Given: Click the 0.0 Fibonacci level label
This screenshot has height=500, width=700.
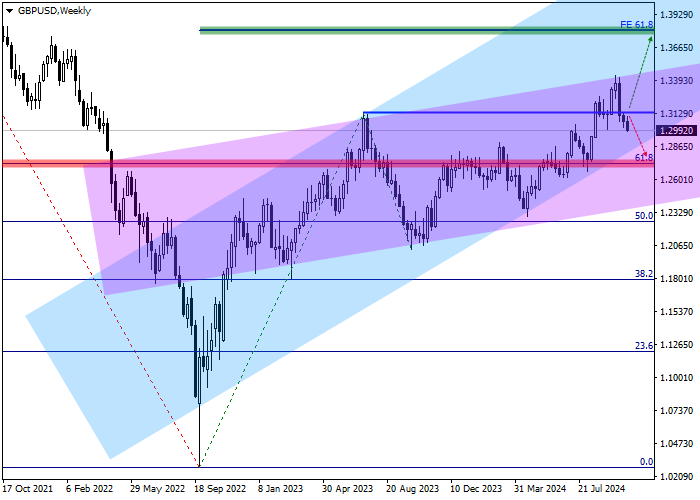Looking at the screenshot, I should pos(646,462).
